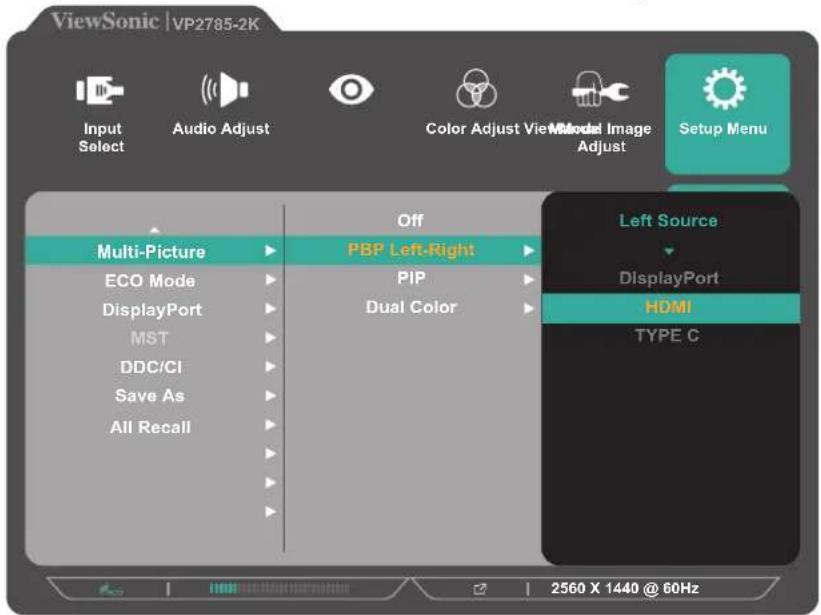Expand the Dual Color arrow
The height and width of the screenshot is (615, 821).
click(x=529, y=309)
